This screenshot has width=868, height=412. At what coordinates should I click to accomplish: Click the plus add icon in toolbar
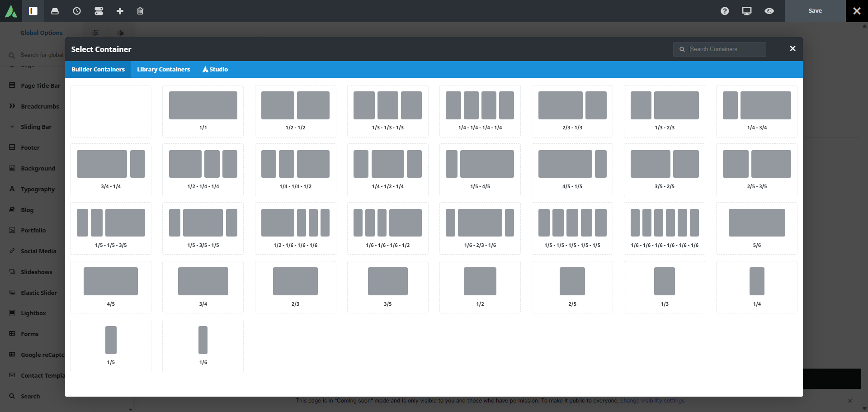tap(120, 11)
